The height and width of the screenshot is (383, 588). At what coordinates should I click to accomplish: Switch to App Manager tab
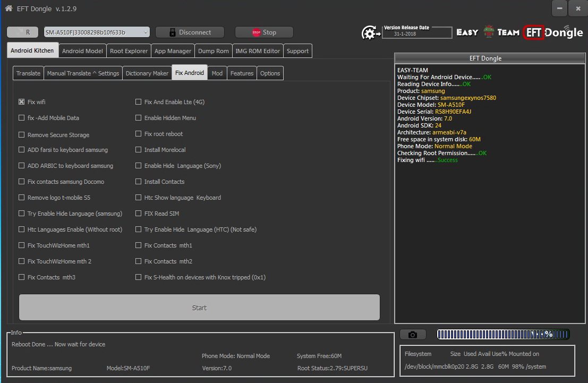click(x=173, y=51)
